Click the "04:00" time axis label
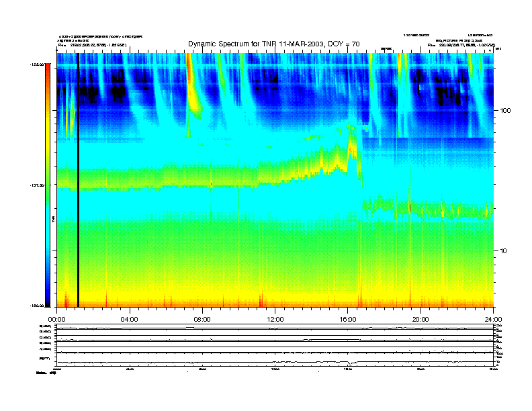Image resolution: width=532 pixels, height=411 pixels. pos(130,320)
